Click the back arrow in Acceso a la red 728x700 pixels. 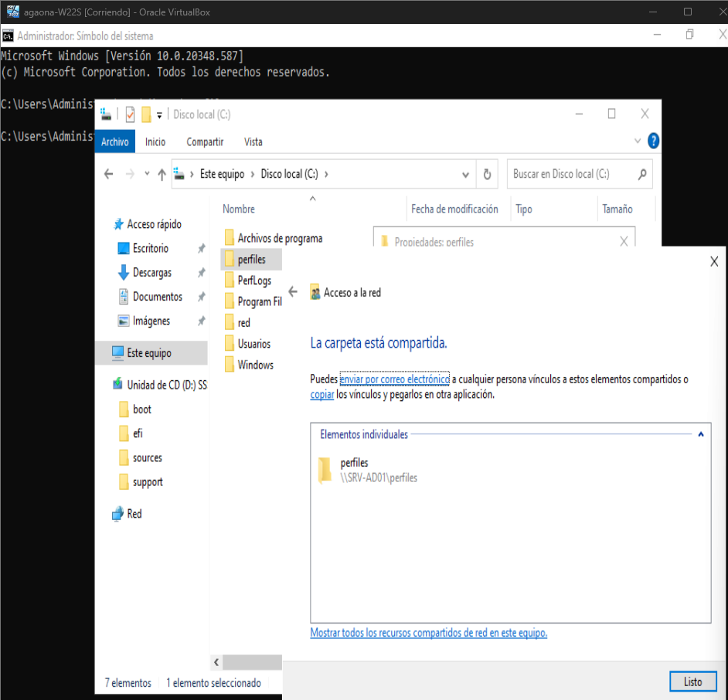pyautogui.click(x=293, y=293)
